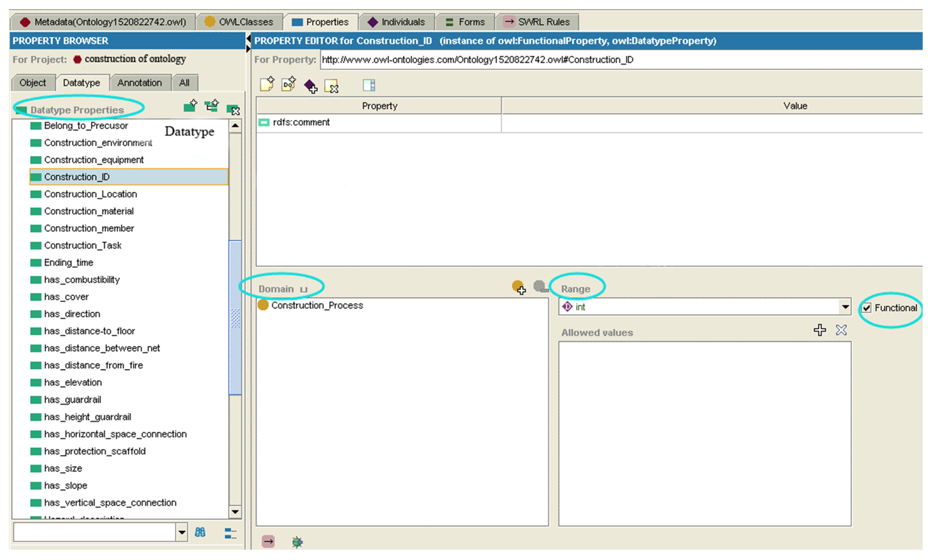
Task: Select the Object properties subtab
Action: [33, 83]
